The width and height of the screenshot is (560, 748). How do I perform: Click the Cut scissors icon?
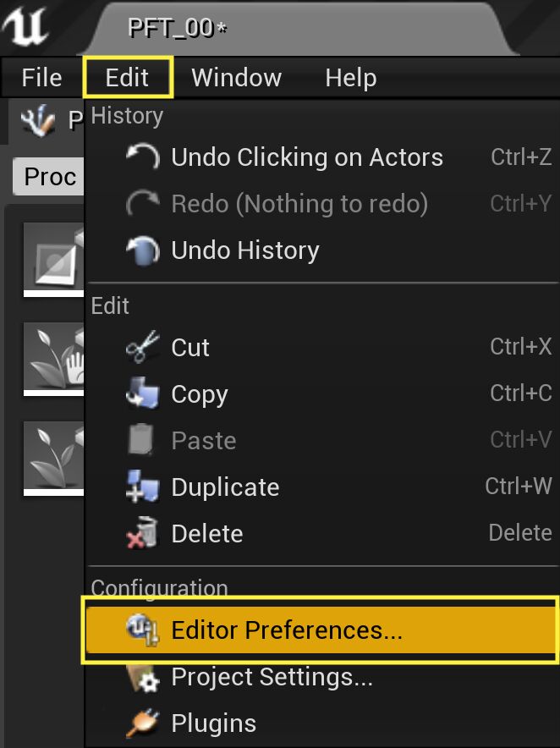point(141,346)
